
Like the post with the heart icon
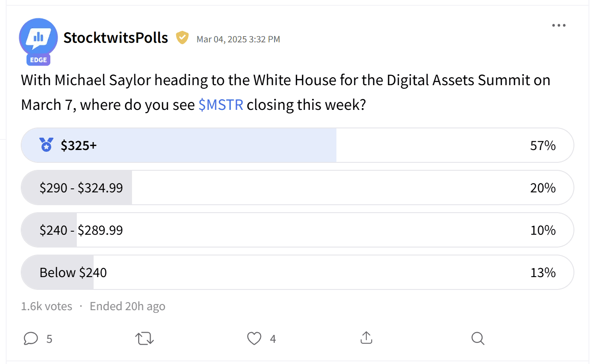click(254, 338)
